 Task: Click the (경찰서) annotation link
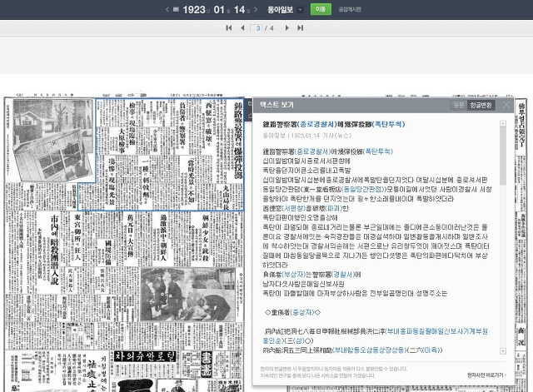click(343, 275)
